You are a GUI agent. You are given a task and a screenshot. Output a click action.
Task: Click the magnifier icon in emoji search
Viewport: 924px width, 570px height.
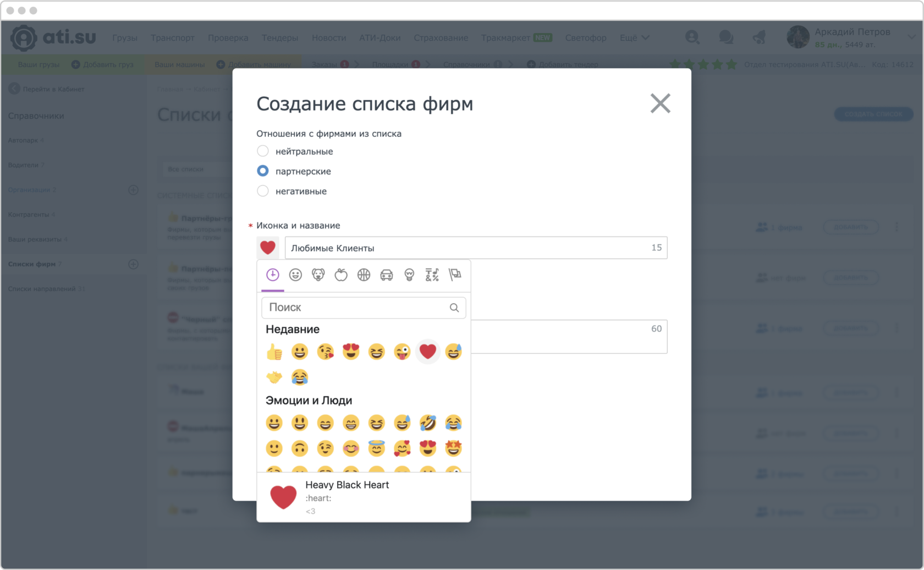(x=454, y=308)
